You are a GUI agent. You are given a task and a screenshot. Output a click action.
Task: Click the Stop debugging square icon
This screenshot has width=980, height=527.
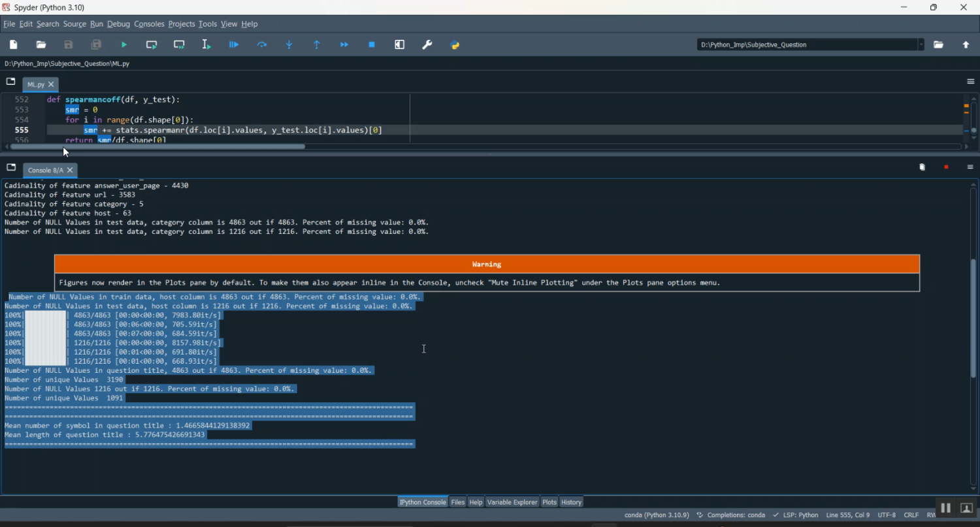point(372,45)
